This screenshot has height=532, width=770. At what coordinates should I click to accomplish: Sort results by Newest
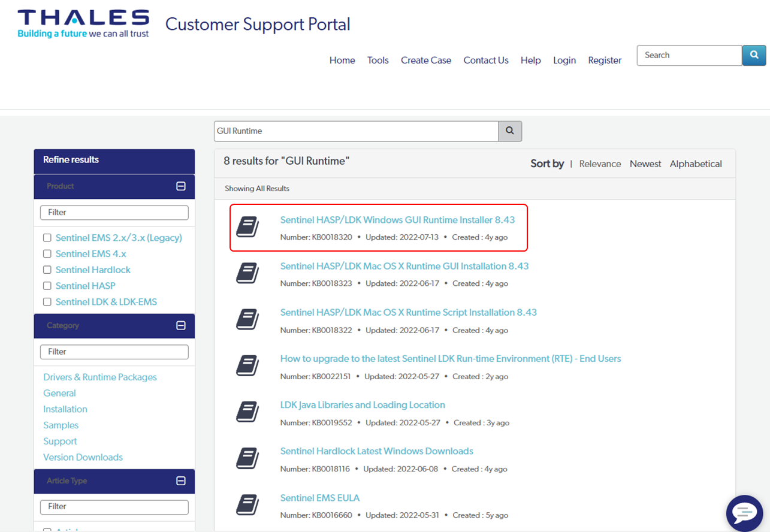tap(645, 164)
